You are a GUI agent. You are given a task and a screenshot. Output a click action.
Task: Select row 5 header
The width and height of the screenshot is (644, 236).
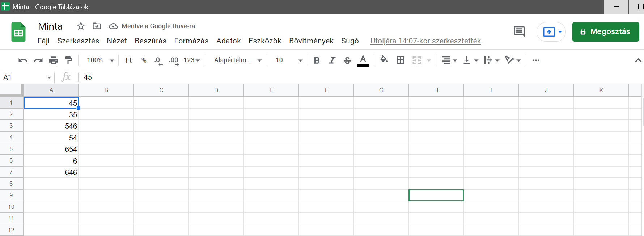(x=11, y=149)
